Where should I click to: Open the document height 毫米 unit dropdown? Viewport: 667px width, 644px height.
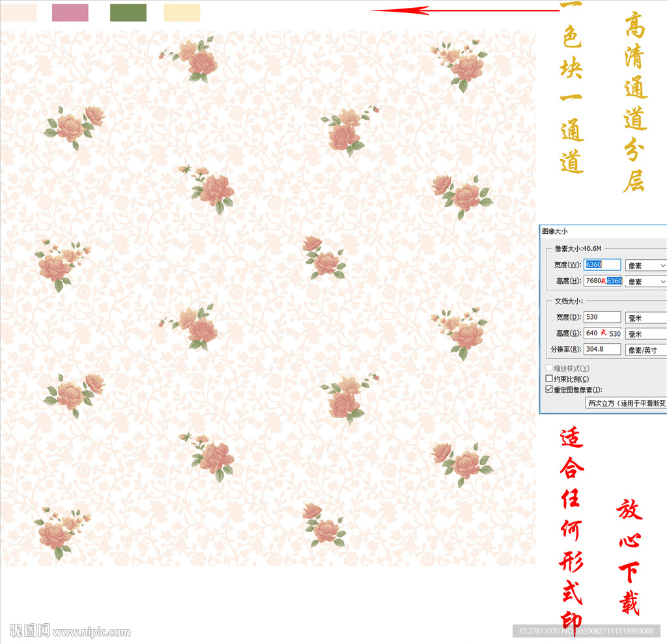click(x=646, y=334)
